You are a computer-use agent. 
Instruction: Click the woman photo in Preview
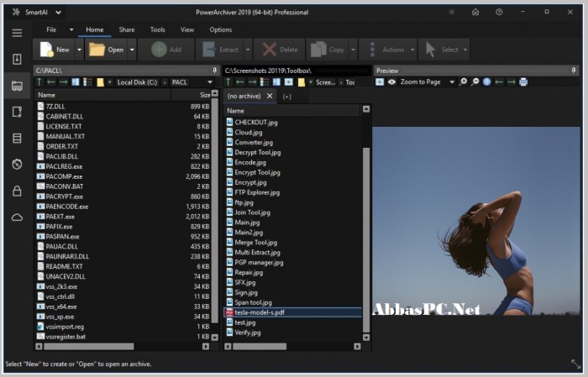click(476, 221)
